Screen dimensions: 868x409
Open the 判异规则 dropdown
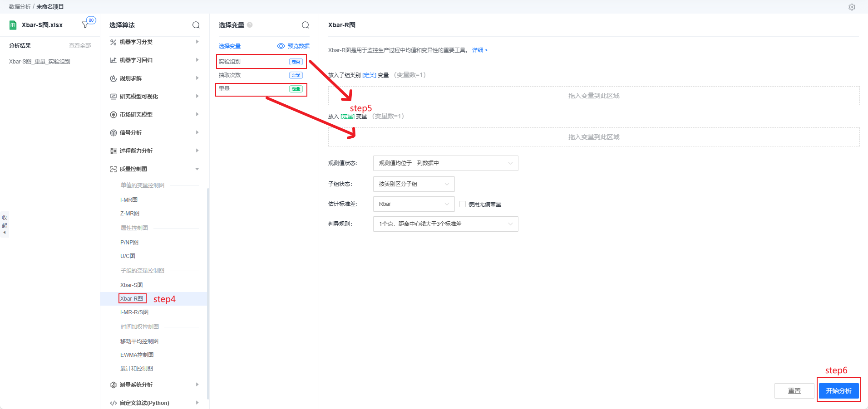445,224
